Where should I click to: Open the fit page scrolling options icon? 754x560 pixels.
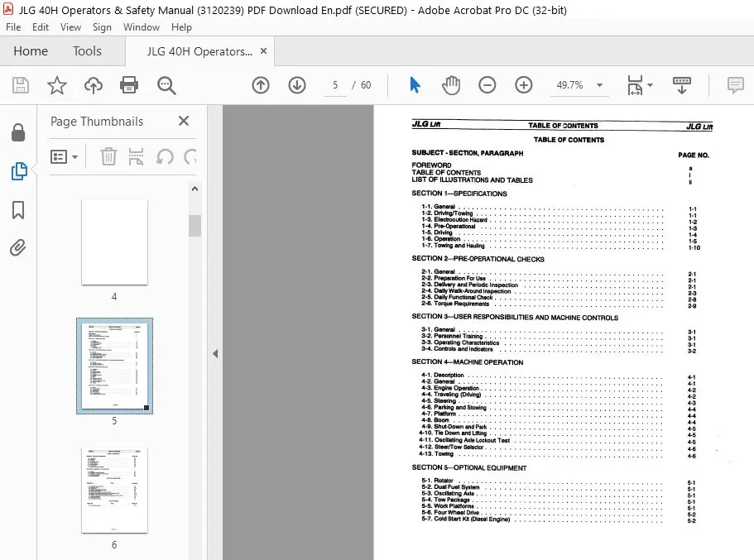click(x=635, y=85)
